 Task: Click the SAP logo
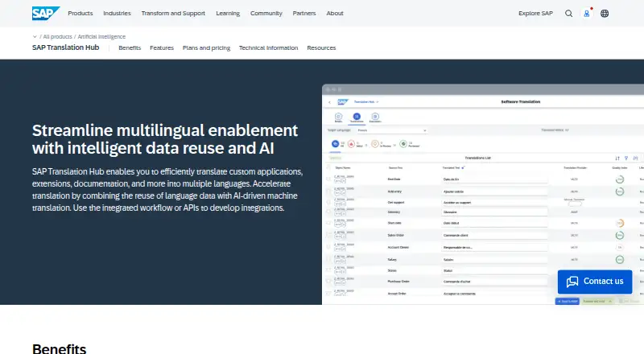46,13
